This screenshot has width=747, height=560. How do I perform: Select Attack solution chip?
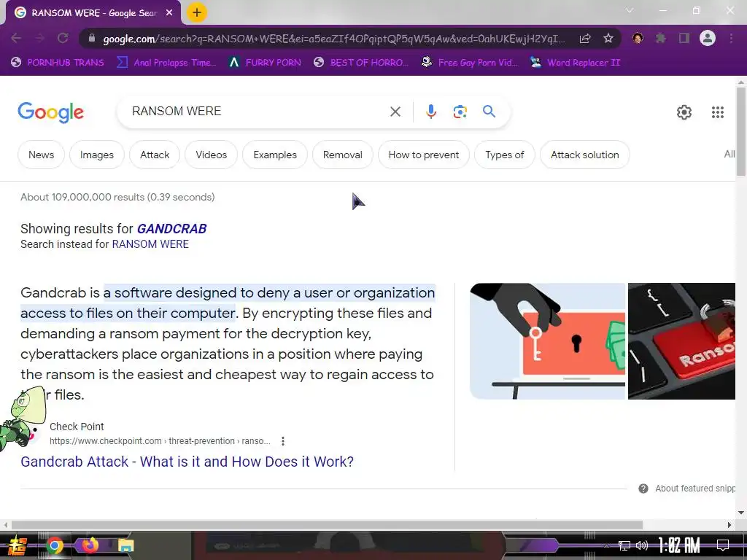[584, 155]
